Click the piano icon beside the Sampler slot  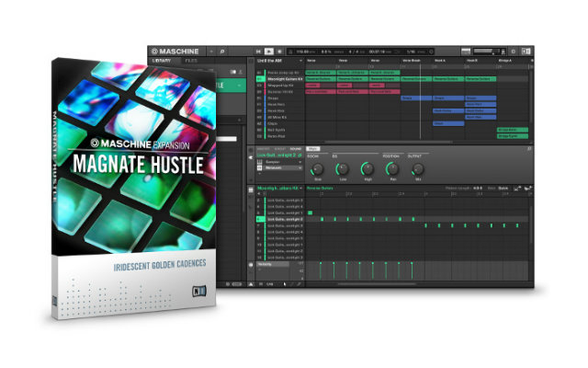(259, 162)
